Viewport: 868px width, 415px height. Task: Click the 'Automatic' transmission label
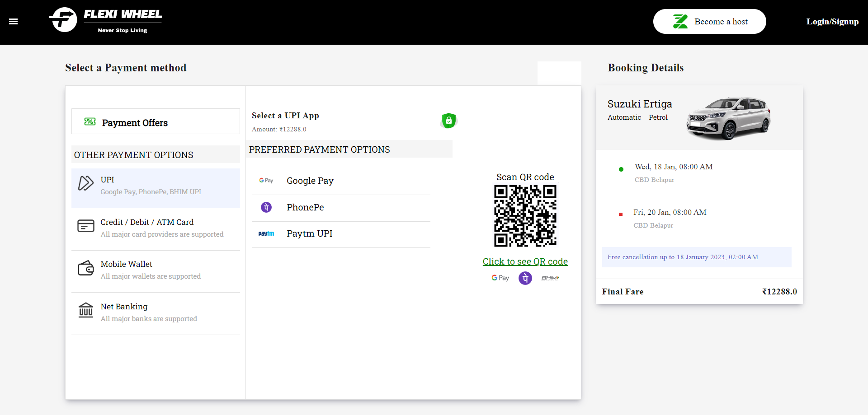[624, 117]
